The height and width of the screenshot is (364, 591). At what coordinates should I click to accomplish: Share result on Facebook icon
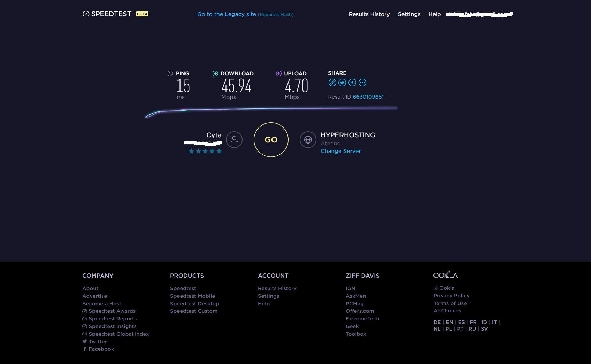tap(352, 83)
